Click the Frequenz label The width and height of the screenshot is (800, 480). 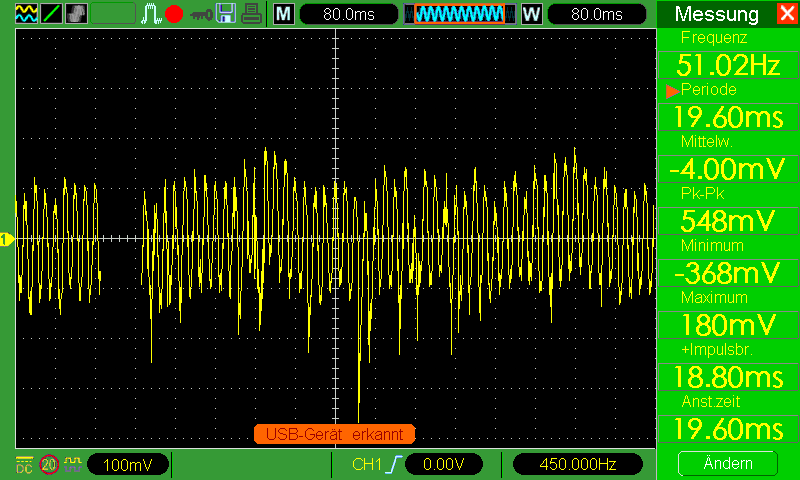tap(714, 38)
